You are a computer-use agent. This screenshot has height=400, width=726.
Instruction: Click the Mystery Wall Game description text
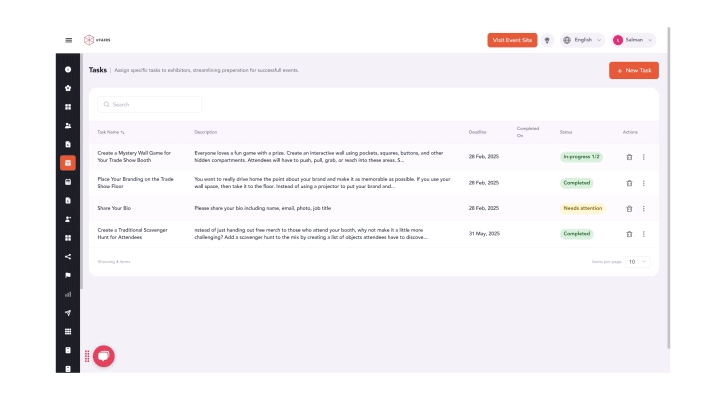click(x=319, y=156)
